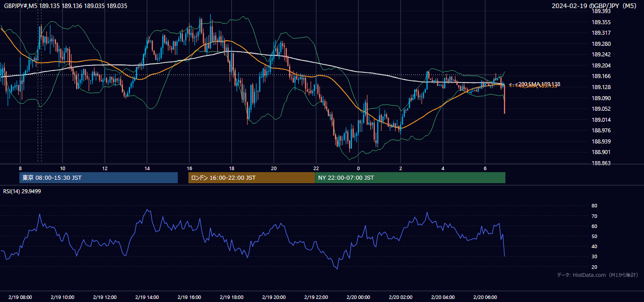Viewport: 644px width, 302px height.
Task: Select the NY 22:00-07:00 JST session bar
Action: pos(410,178)
